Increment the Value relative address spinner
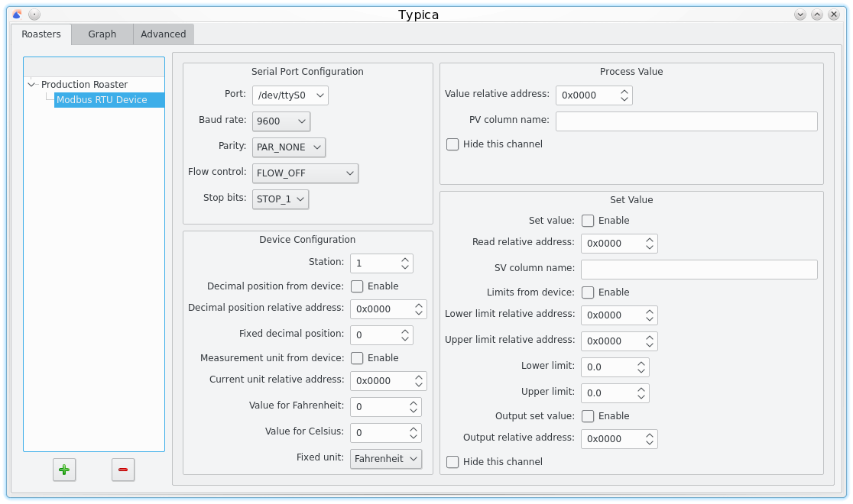This screenshot has height=504, width=853. pos(624,92)
